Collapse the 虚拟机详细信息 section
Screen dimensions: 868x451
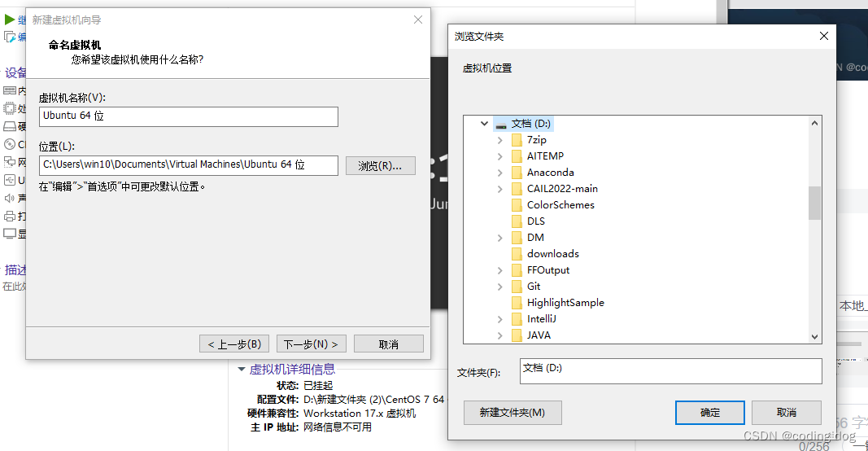click(x=242, y=369)
